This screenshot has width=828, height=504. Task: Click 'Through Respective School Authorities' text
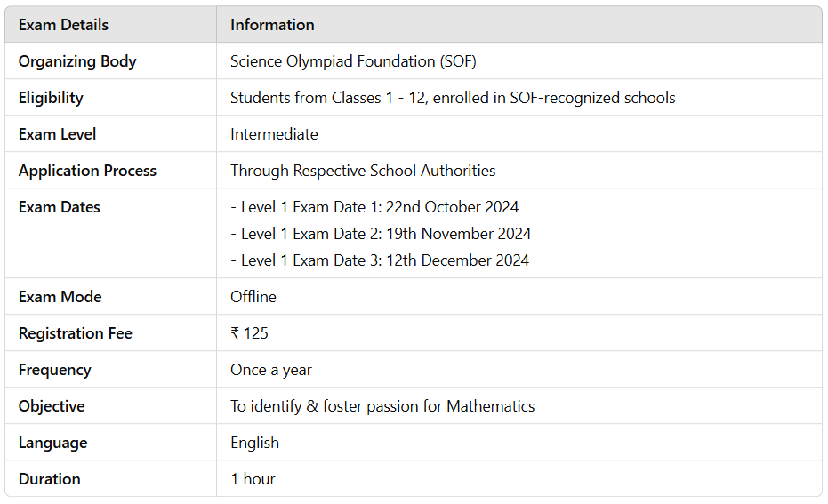pyautogui.click(x=363, y=171)
